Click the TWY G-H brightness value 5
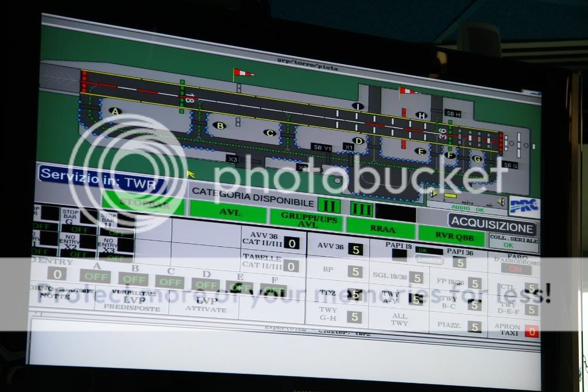588x392 pixels. 354,317
